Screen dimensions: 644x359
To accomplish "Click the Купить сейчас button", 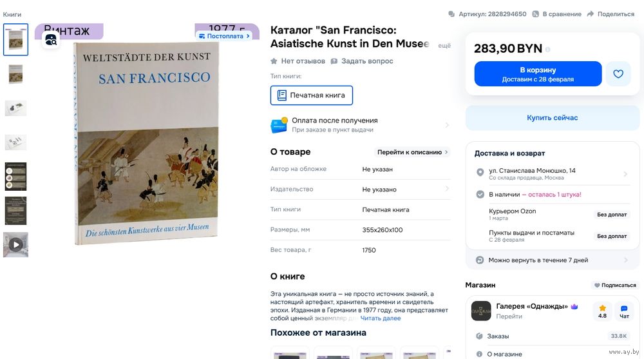I will point(552,117).
